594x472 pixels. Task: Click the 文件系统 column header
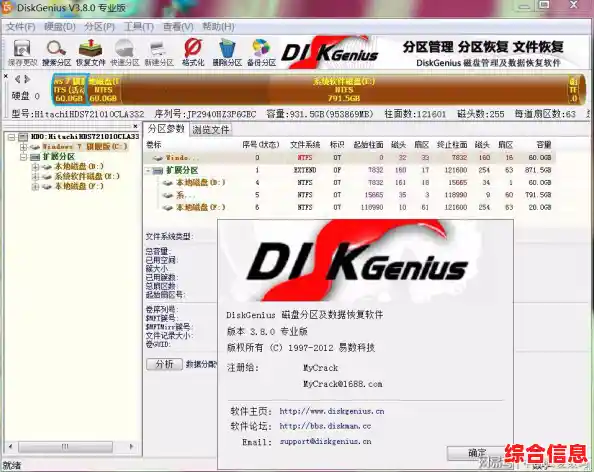pyautogui.click(x=305, y=145)
